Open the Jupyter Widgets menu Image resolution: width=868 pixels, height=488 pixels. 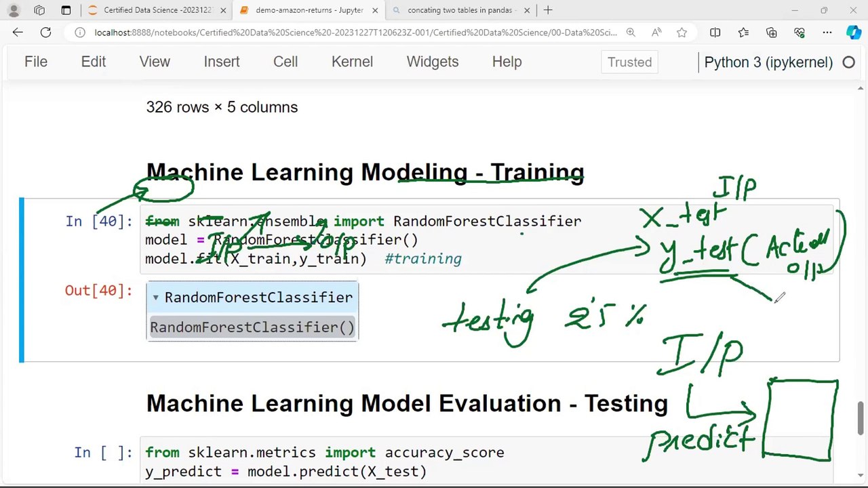pyautogui.click(x=433, y=62)
